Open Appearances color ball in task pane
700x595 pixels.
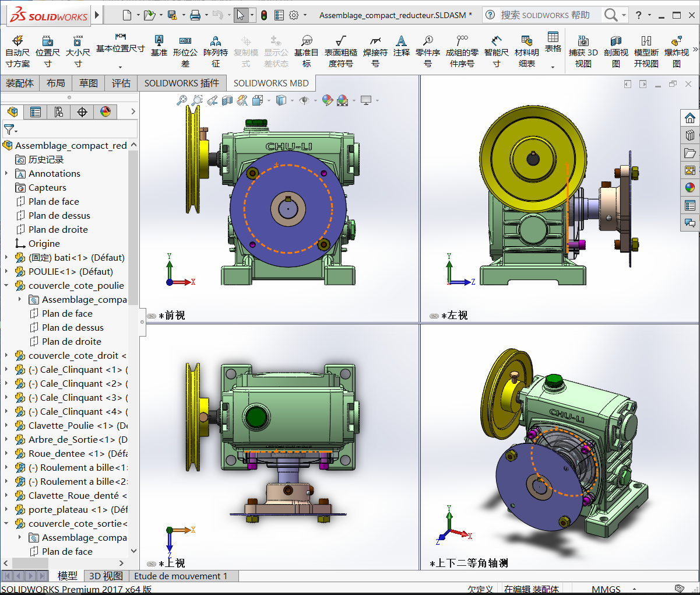click(690, 188)
